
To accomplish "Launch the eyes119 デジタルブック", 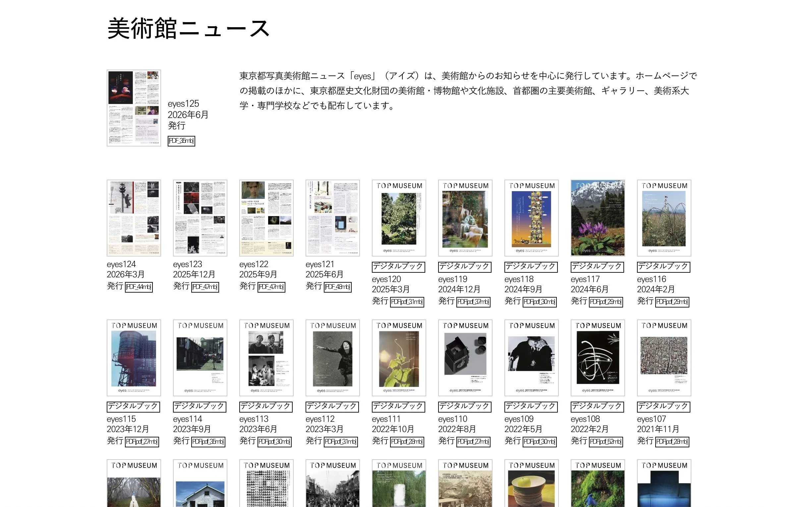I will (x=465, y=267).
